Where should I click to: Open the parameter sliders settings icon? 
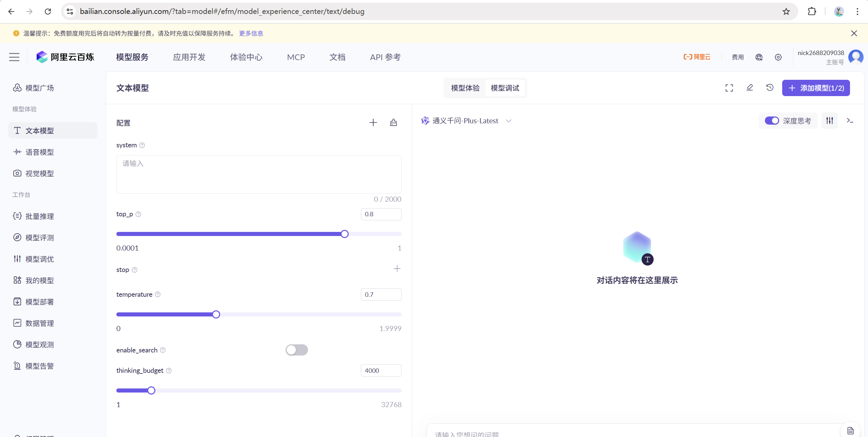(x=829, y=121)
